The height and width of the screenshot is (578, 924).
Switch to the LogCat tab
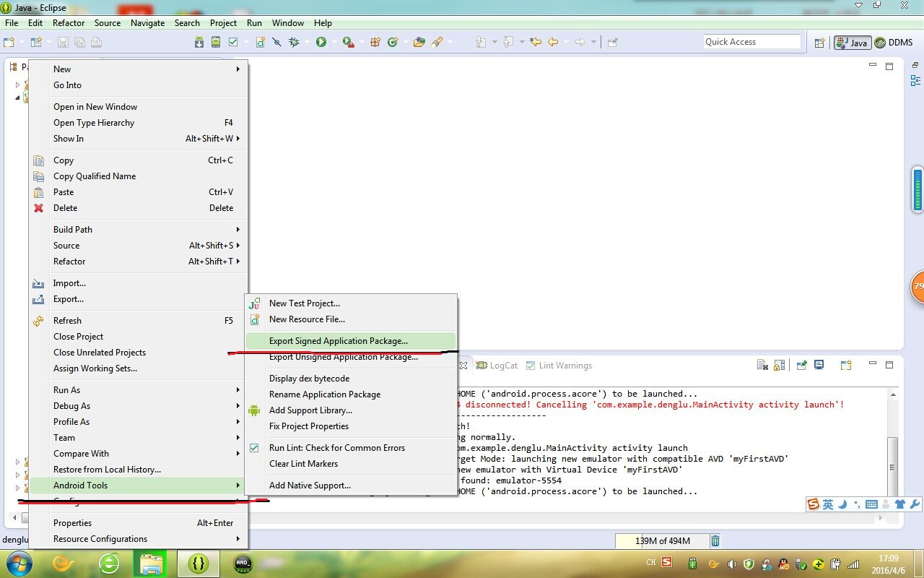click(503, 366)
